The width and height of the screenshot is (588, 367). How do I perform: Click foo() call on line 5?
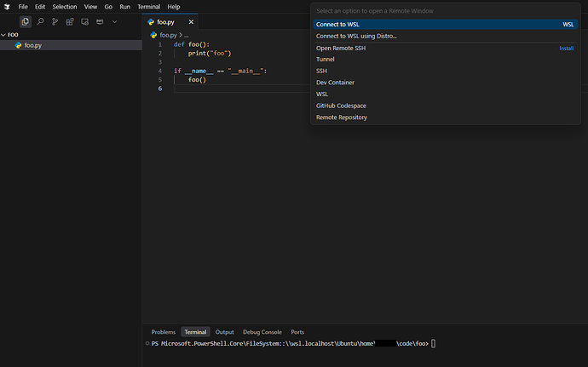197,80
